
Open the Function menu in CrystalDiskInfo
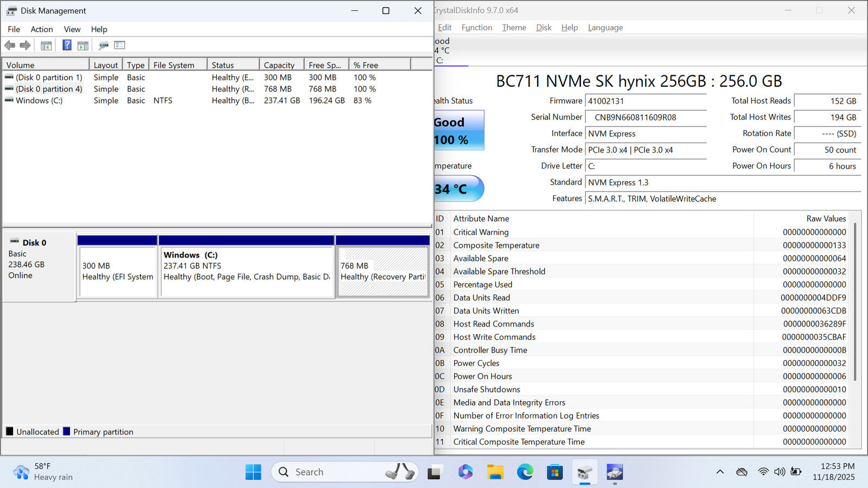coord(476,28)
